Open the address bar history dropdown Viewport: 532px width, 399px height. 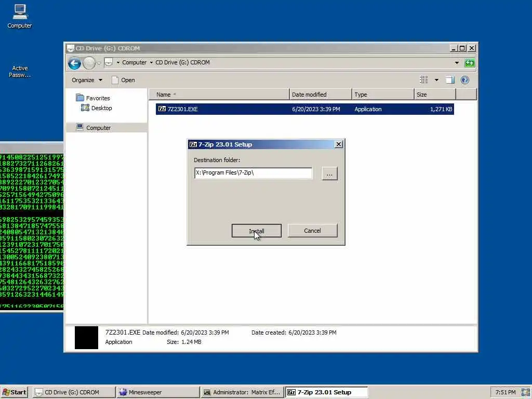(x=457, y=63)
